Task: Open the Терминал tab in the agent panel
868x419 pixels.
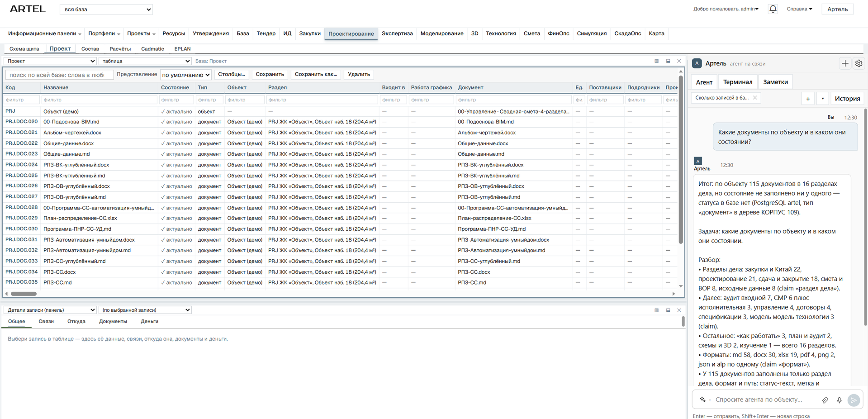Action: (737, 82)
